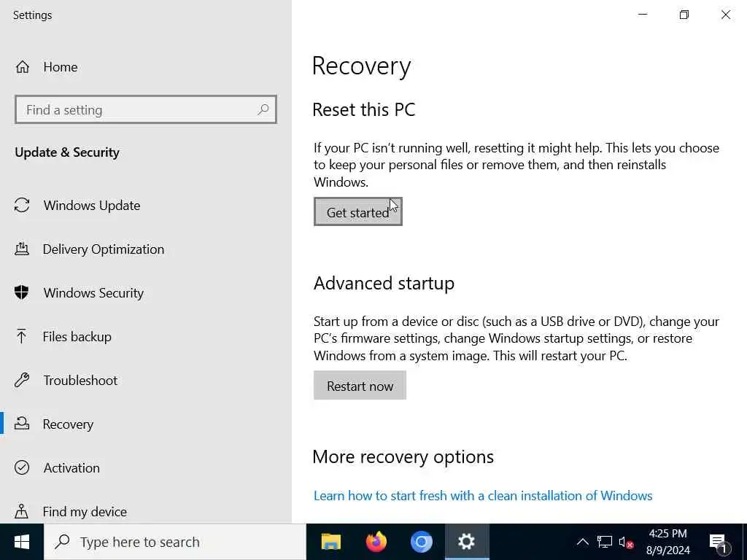Close the Settings window
The image size is (747, 560).
[x=726, y=15]
